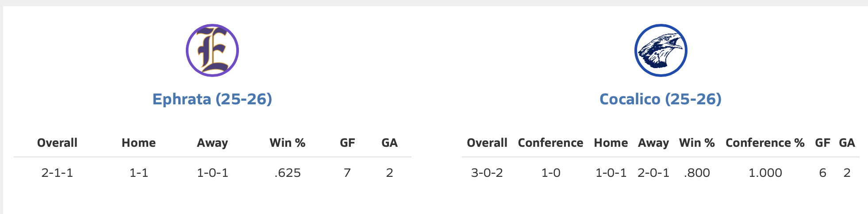
Task: Select Cocalico's Conference % column header
Action: click(x=765, y=143)
